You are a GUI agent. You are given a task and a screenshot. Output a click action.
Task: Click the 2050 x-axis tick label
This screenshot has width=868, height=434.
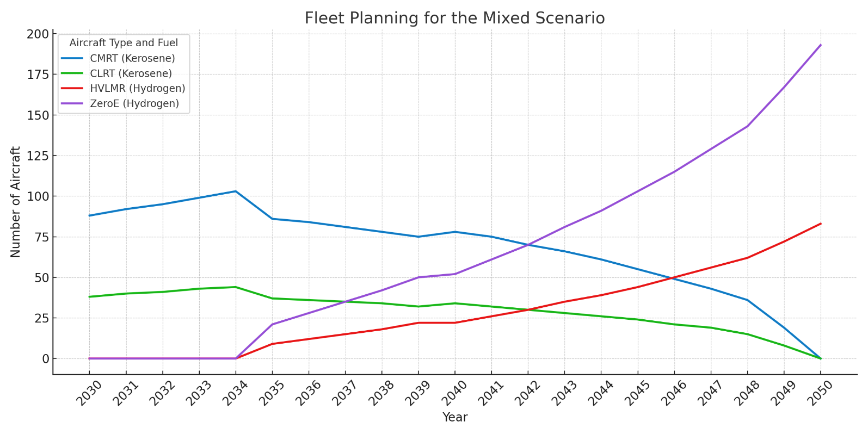tap(820, 393)
